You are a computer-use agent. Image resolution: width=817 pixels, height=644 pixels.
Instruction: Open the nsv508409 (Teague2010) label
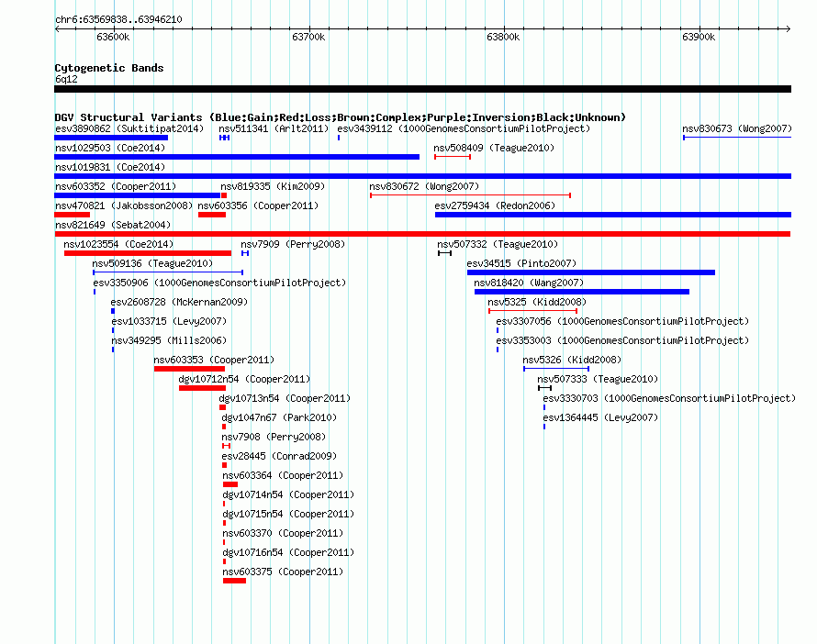coord(494,148)
